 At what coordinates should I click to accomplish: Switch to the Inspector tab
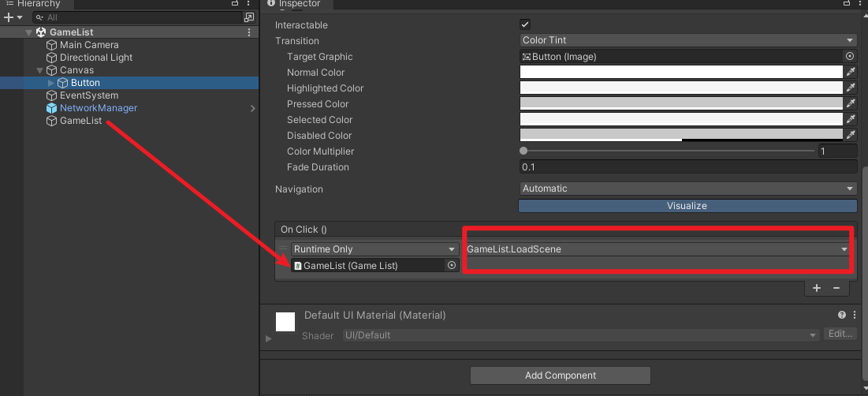pyautogui.click(x=300, y=4)
